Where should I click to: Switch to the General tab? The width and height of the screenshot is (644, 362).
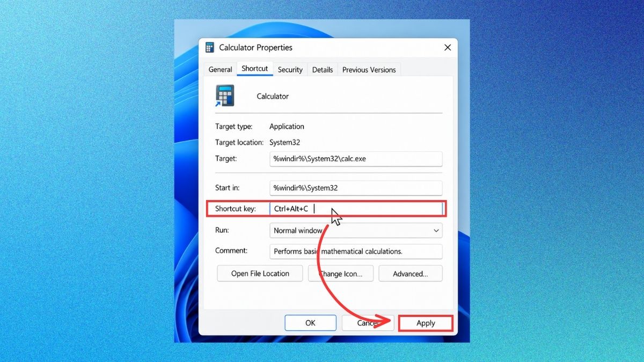pos(220,70)
